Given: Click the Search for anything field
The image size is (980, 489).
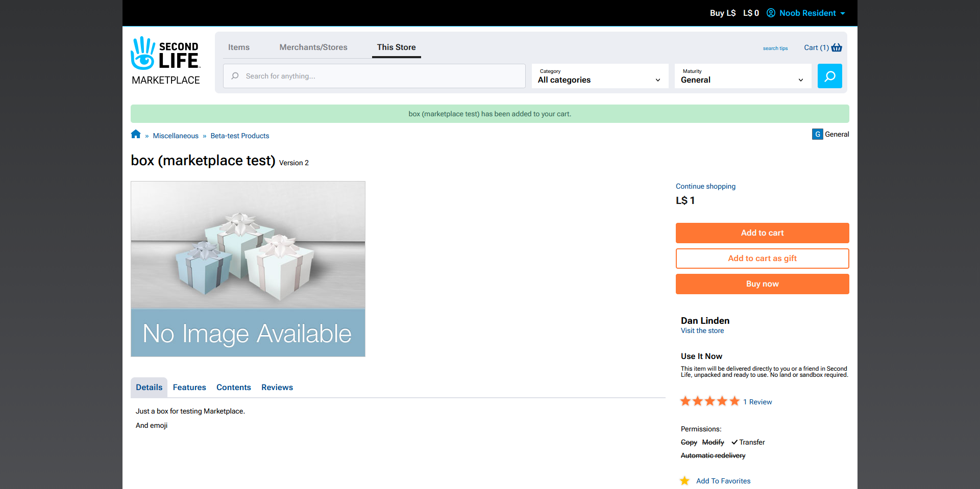Looking at the screenshot, I should pyautogui.click(x=378, y=76).
